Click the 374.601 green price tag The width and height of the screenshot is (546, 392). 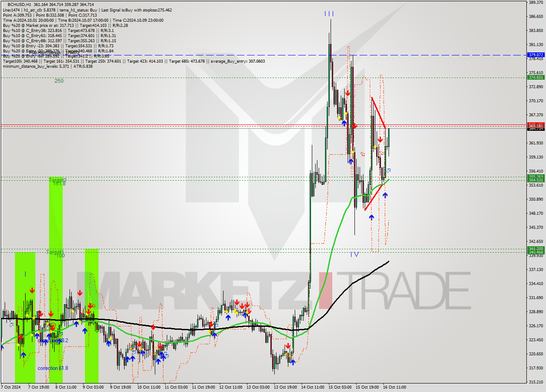536,78
